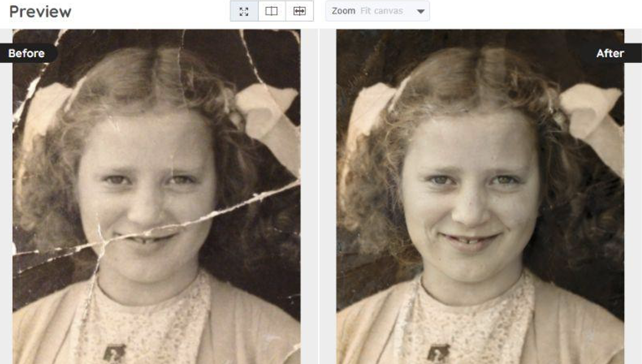
Task: Select the Before damaged photo preview
Action: tap(156, 197)
